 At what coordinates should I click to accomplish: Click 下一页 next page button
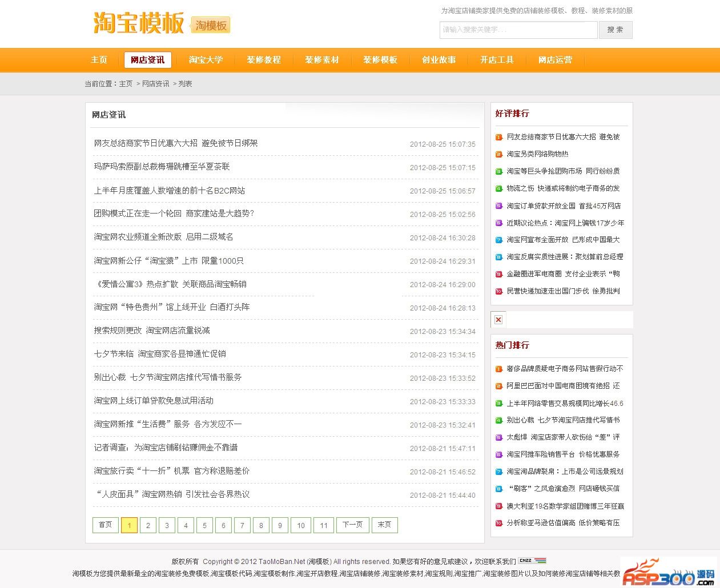[x=353, y=525]
